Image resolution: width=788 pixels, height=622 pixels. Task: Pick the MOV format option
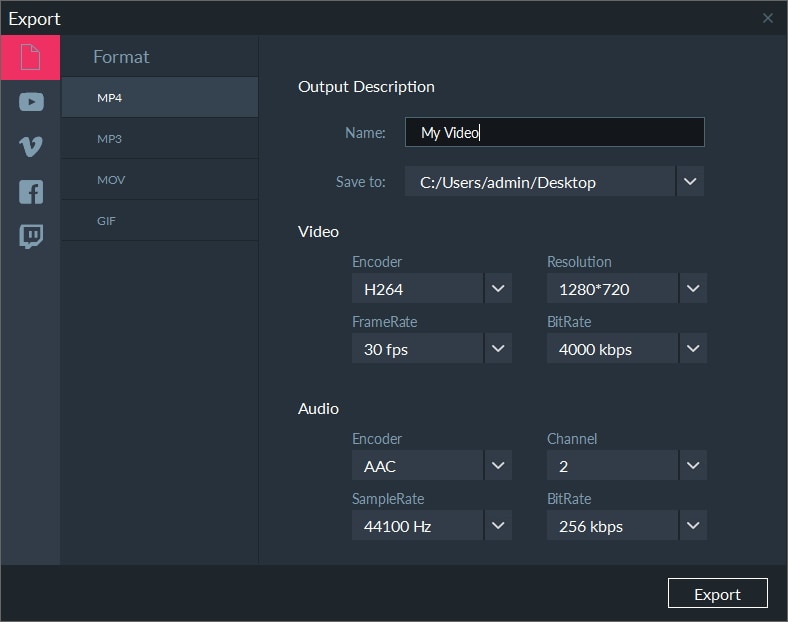point(159,180)
